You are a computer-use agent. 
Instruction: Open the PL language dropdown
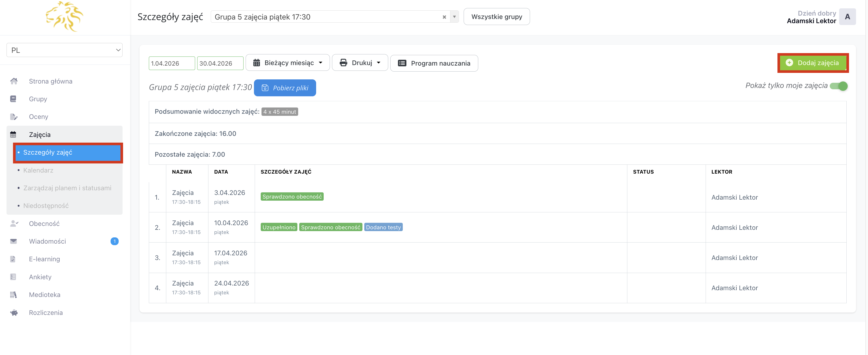(x=64, y=50)
